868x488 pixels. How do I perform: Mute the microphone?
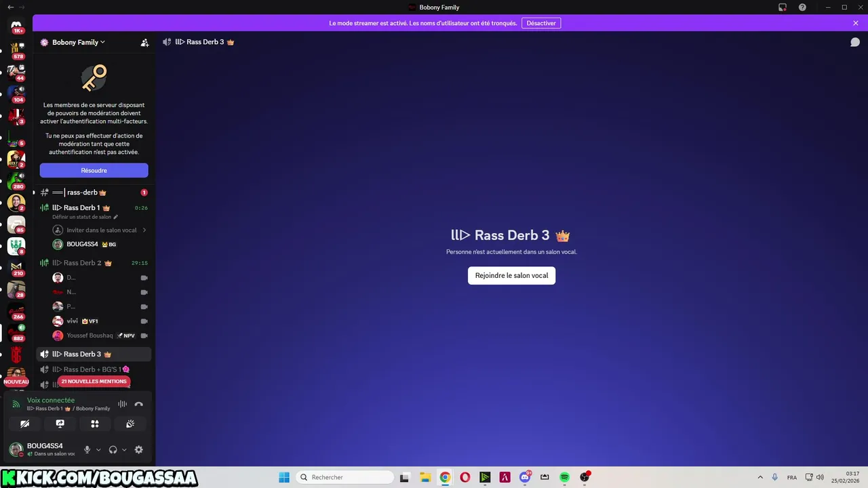(x=87, y=449)
